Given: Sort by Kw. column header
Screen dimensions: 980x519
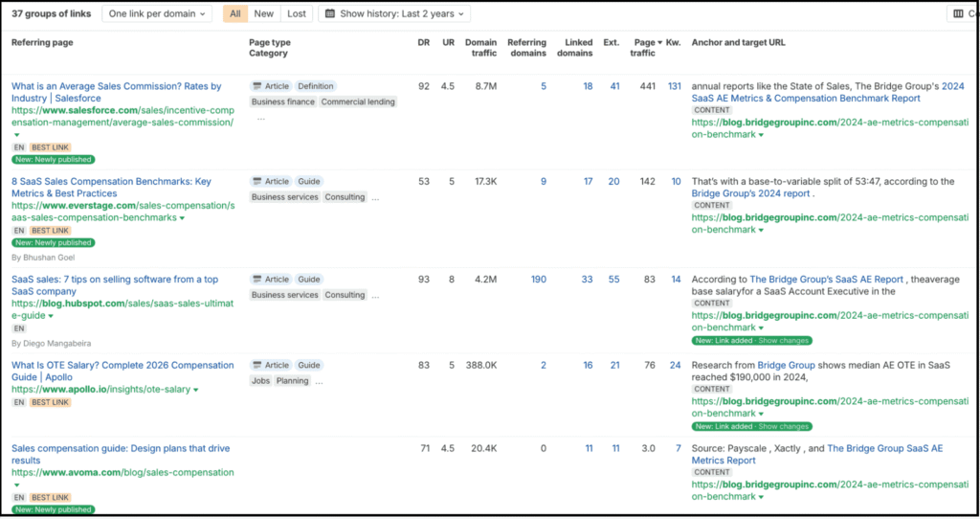Looking at the screenshot, I should point(673,42).
